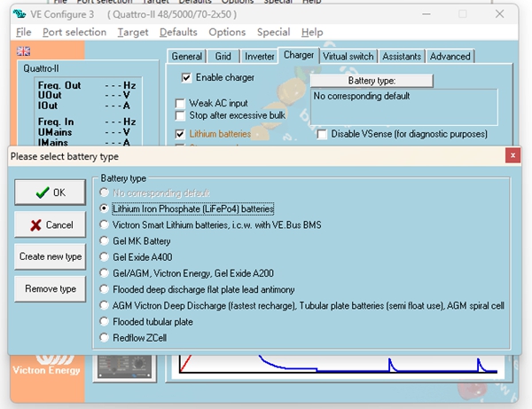Switch to the Inverter tab

pos(259,57)
